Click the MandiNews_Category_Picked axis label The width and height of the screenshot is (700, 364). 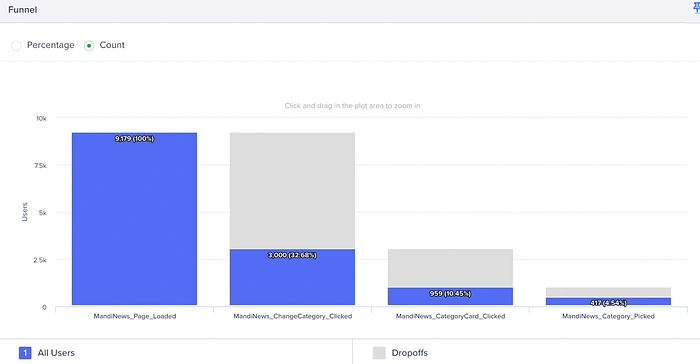point(608,316)
